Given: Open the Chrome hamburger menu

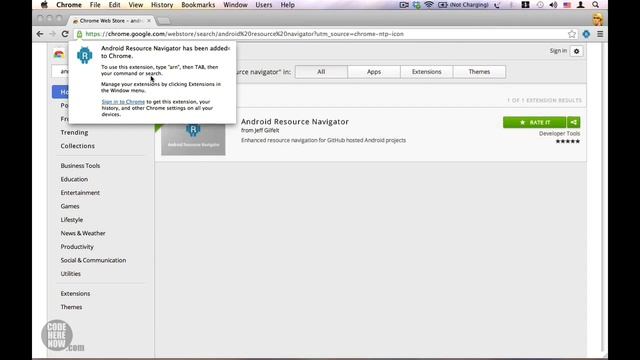Looking at the screenshot, I should click(600, 34).
